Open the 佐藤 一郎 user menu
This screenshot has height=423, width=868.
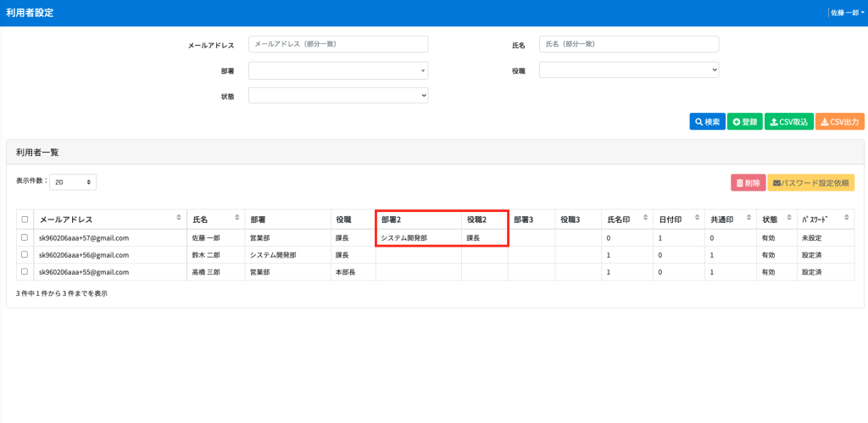click(847, 13)
